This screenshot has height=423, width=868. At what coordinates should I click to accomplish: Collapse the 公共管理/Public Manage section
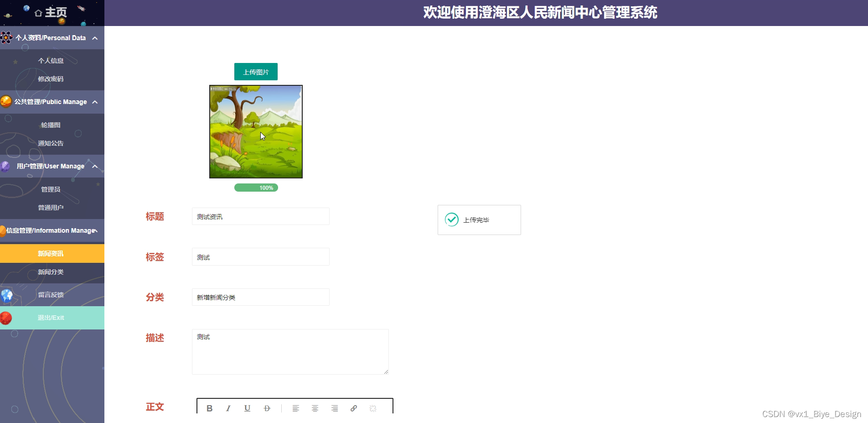pyautogui.click(x=95, y=102)
